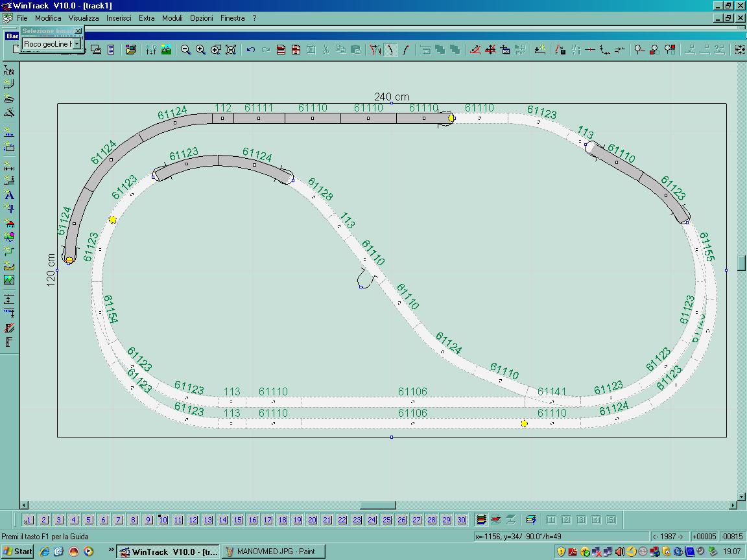Click the system clock showing 19.07
The width and height of the screenshot is (747, 560).
point(731,552)
